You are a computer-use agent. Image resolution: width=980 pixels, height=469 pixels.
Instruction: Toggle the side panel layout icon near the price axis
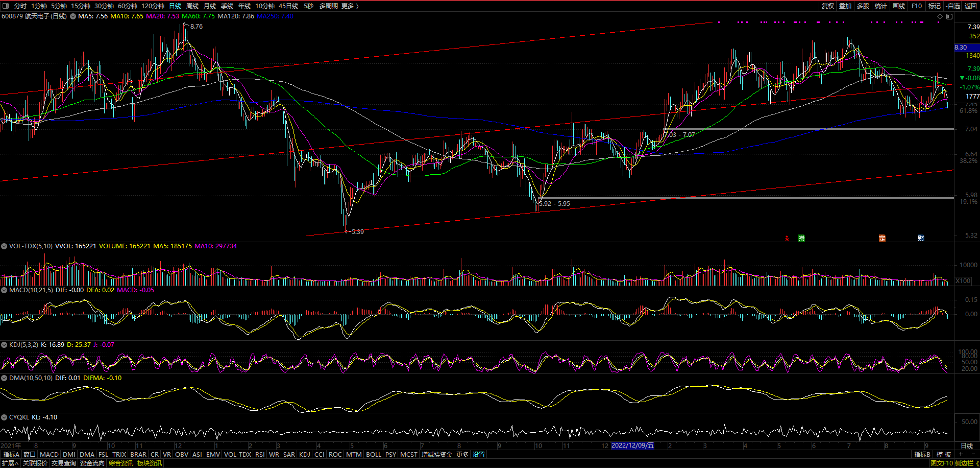click(x=949, y=16)
